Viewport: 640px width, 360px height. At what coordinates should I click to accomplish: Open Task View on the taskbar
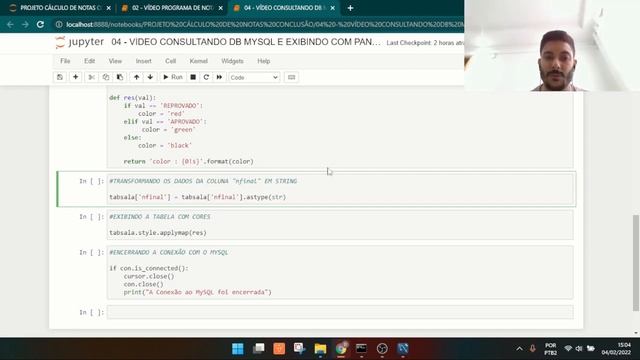point(258,349)
